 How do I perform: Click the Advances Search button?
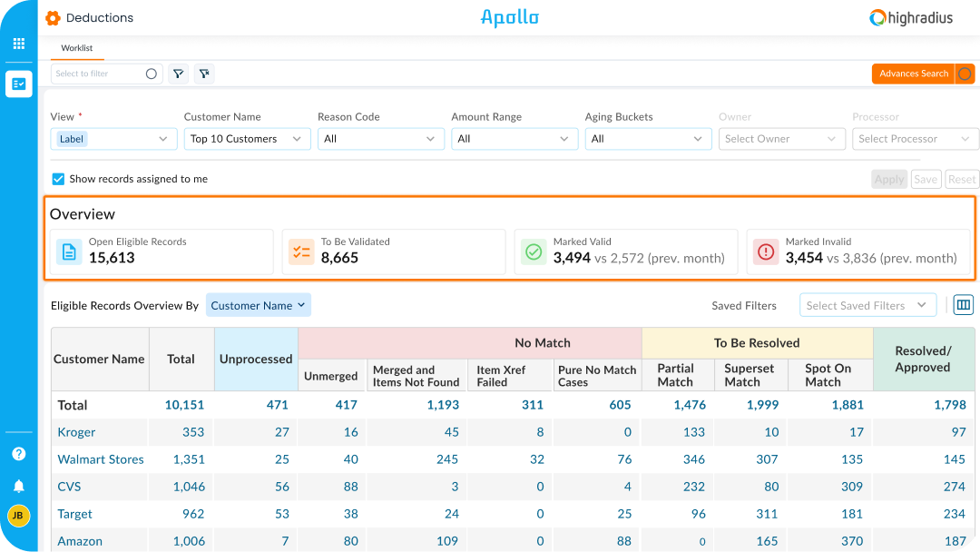click(913, 74)
